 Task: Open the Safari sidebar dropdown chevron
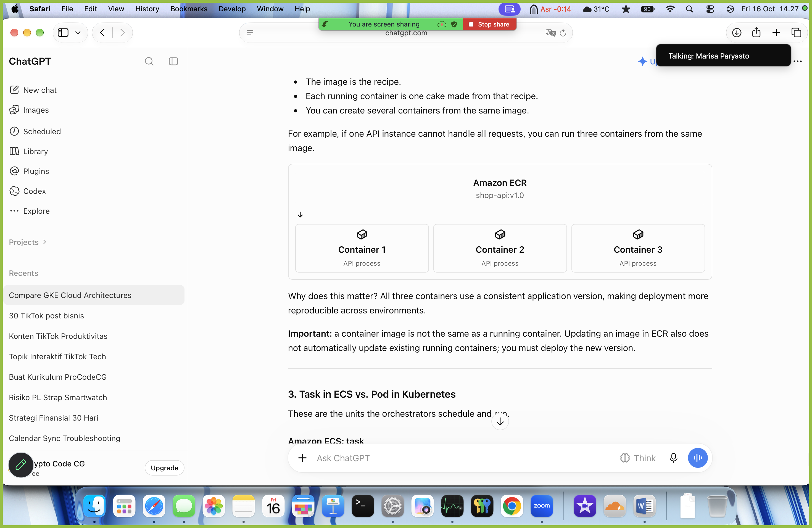coord(78,32)
